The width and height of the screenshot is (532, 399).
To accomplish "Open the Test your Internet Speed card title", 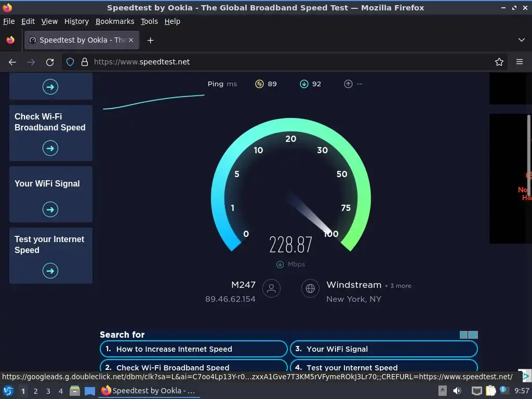I will pos(49,245).
